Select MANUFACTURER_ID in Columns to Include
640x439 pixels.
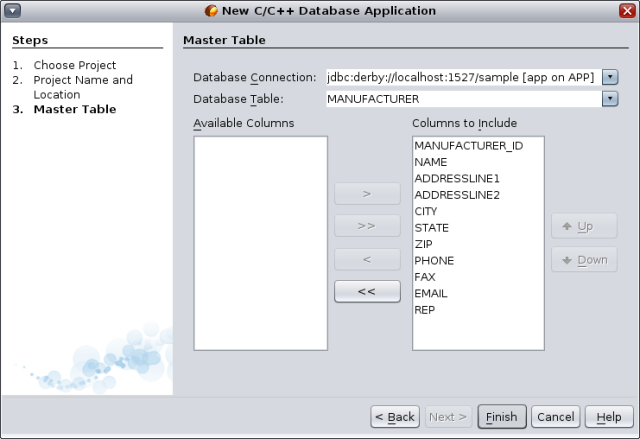478,146
